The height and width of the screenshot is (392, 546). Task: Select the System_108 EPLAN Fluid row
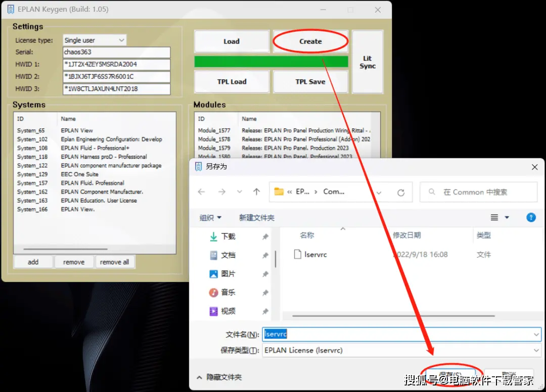(x=95, y=148)
